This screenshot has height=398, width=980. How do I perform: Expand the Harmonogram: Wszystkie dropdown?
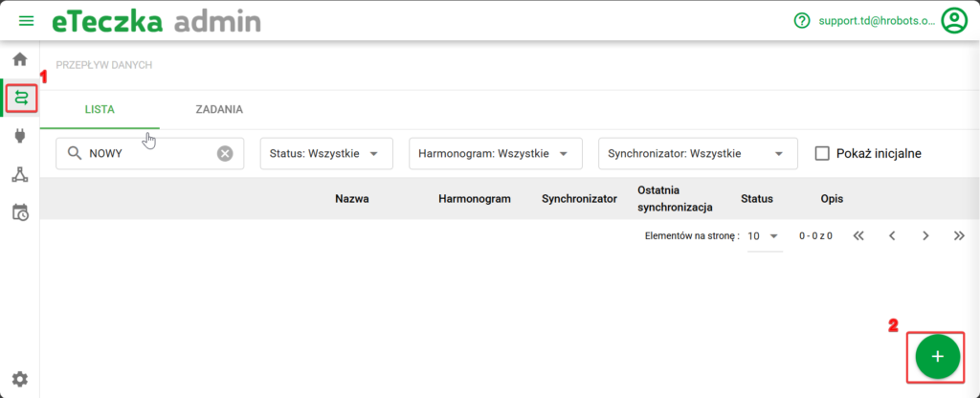[494, 153]
